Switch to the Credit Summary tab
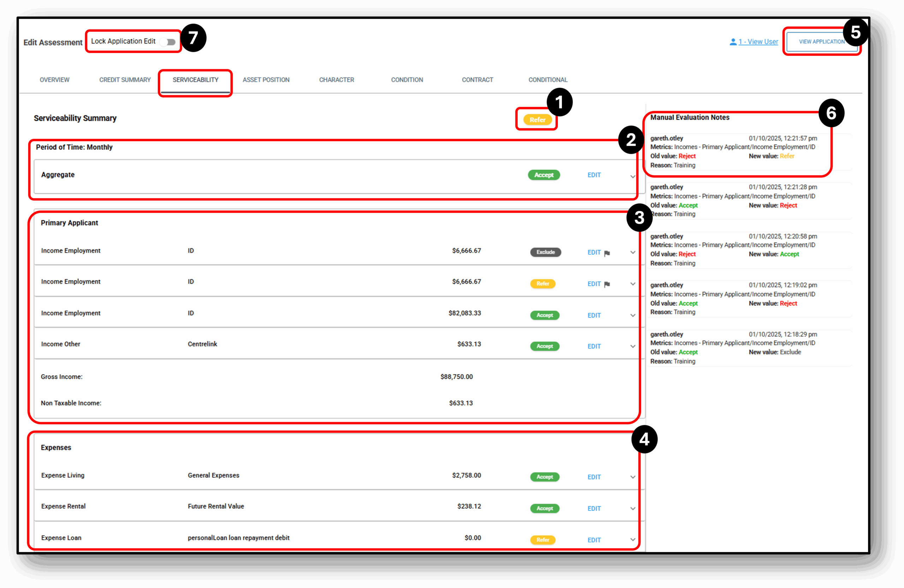Image resolution: width=904 pixels, height=588 pixels. (125, 80)
